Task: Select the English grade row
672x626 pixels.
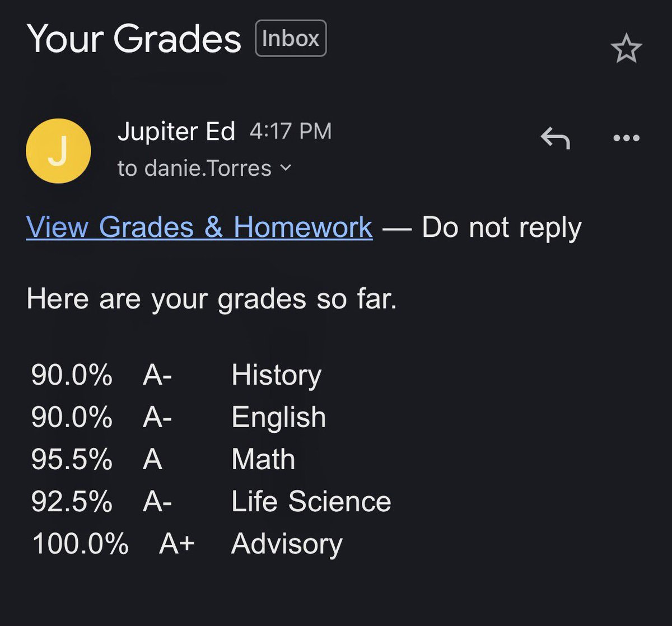Action: point(179,418)
